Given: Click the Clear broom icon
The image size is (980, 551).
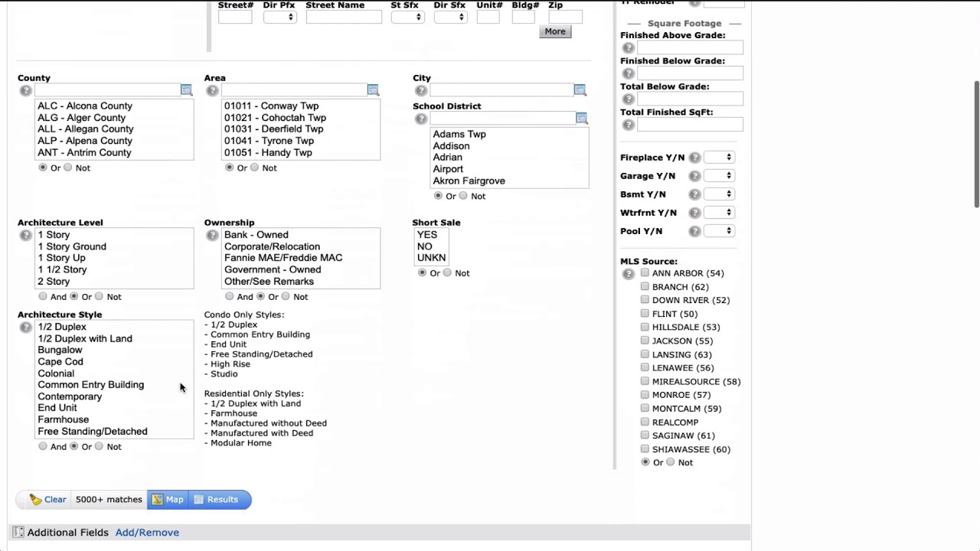Looking at the screenshot, I should (35, 500).
